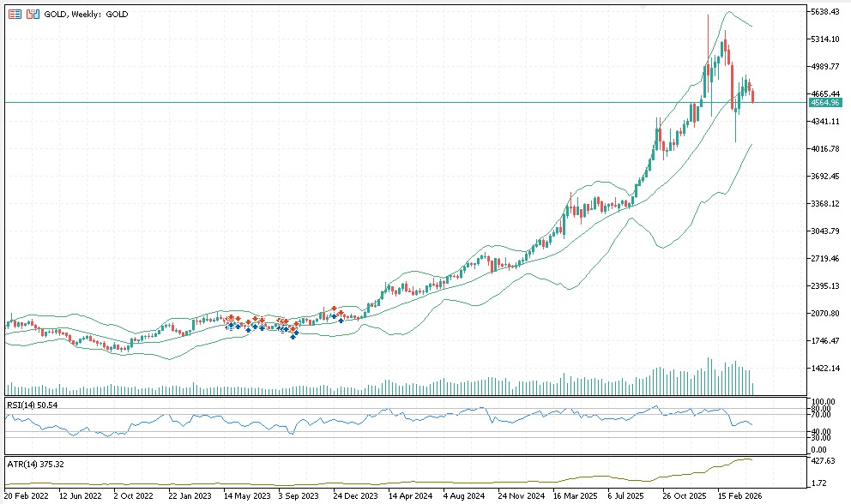851x504 pixels.
Task: Select the most recent weekly candle
Action: (x=753, y=94)
